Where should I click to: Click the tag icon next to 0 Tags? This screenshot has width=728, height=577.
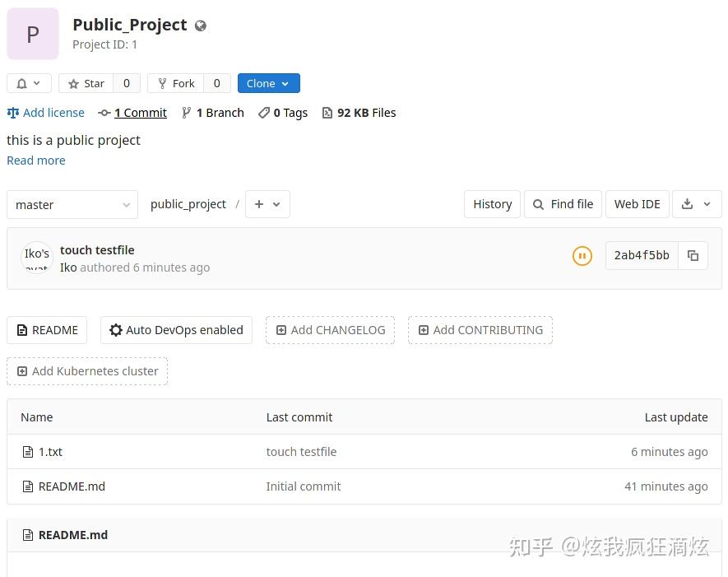(263, 112)
